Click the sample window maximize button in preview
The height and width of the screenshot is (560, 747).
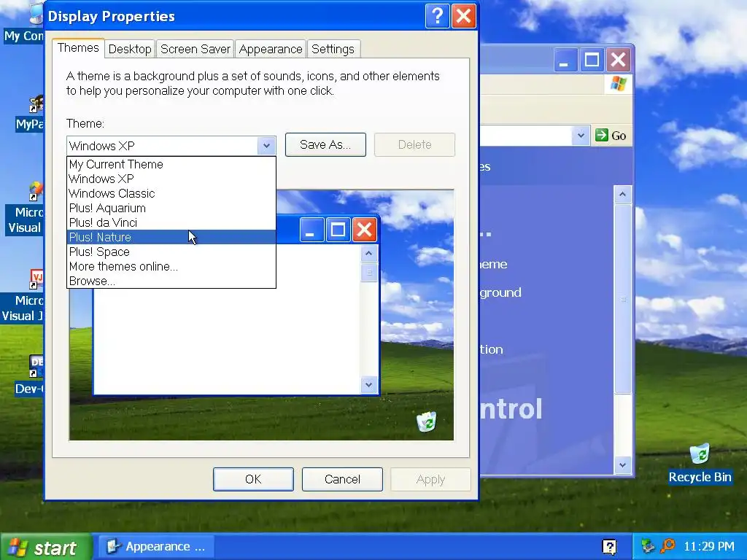[x=338, y=230]
